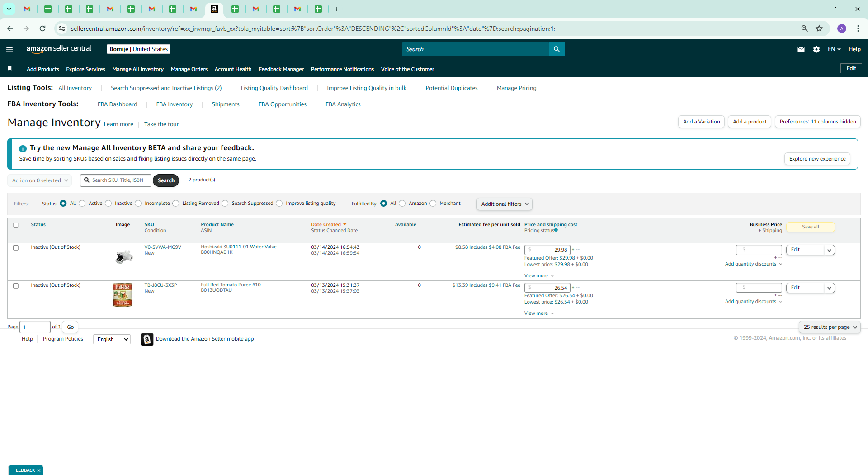This screenshot has width=868, height=475.
Task: Sort by the Date Created column
Action: [329, 224]
